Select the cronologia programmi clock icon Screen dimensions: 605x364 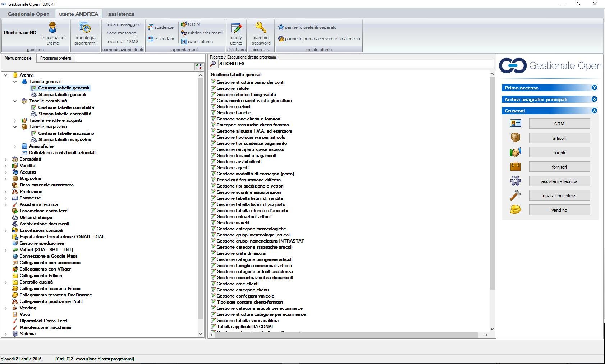[x=85, y=28]
